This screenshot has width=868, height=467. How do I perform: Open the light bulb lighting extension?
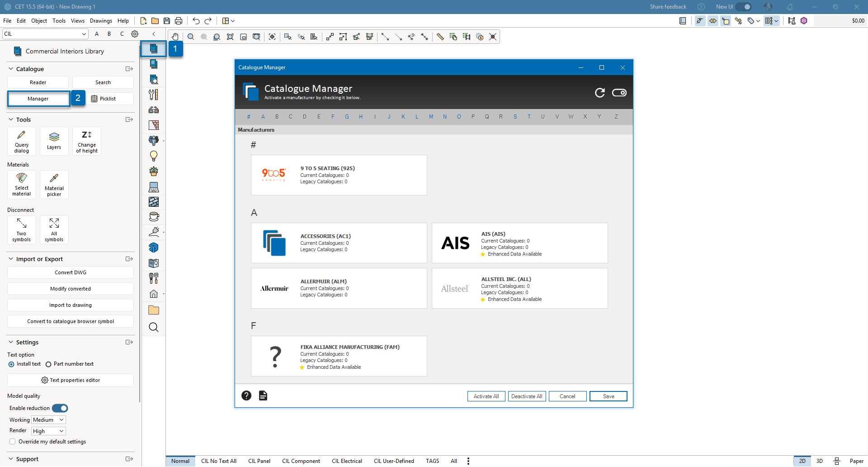point(154,156)
